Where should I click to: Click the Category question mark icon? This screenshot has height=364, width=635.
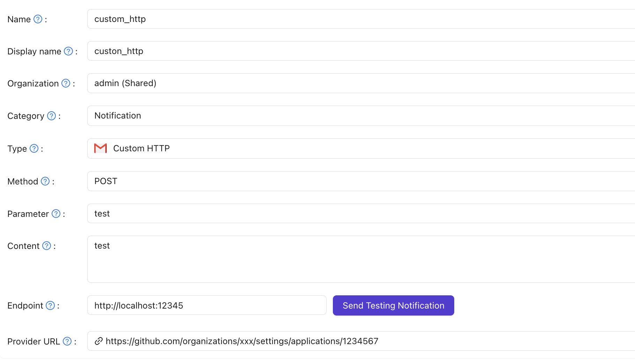pos(51,116)
